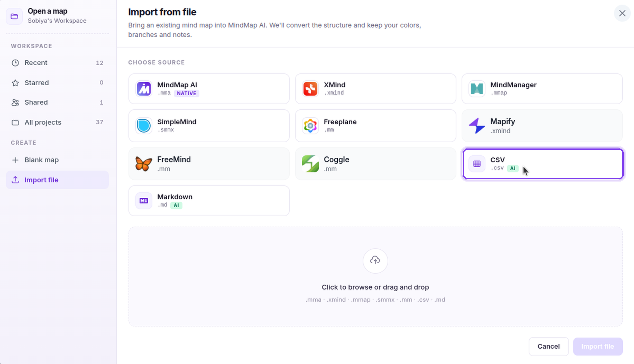Pick the MindManager teal logo icon
The width and height of the screenshot is (634, 364).
(477, 88)
